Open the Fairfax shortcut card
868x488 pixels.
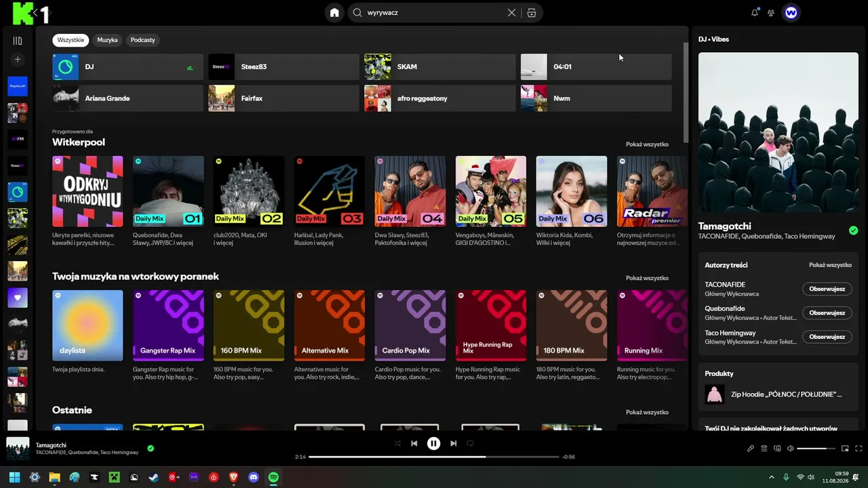coord(283,98)
